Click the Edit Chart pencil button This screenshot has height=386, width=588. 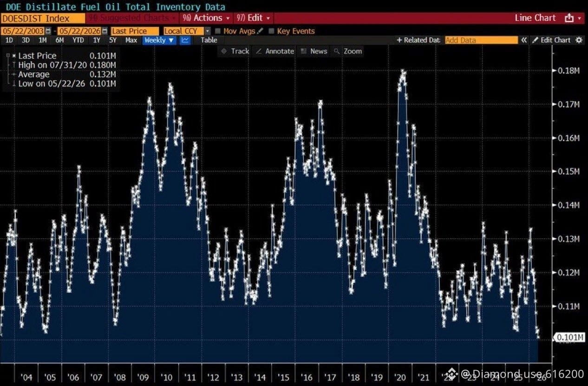(x=551, y=40)
